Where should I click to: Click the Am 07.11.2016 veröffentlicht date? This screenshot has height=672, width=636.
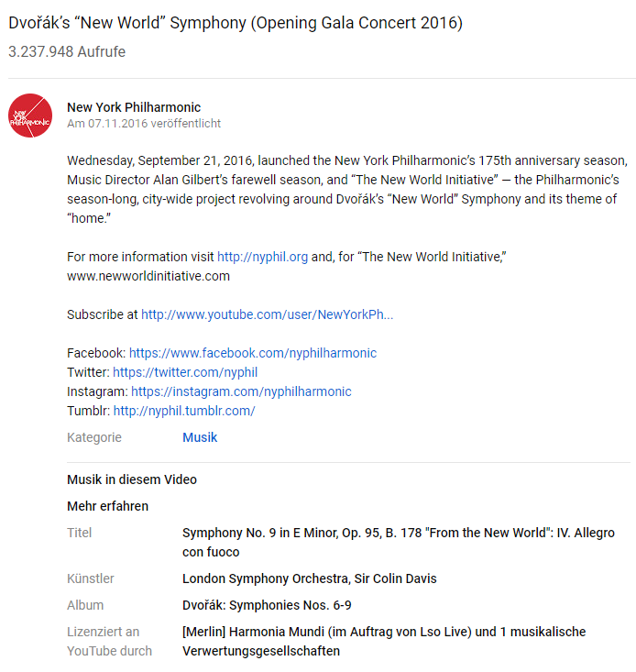click(x=144, y=124)
